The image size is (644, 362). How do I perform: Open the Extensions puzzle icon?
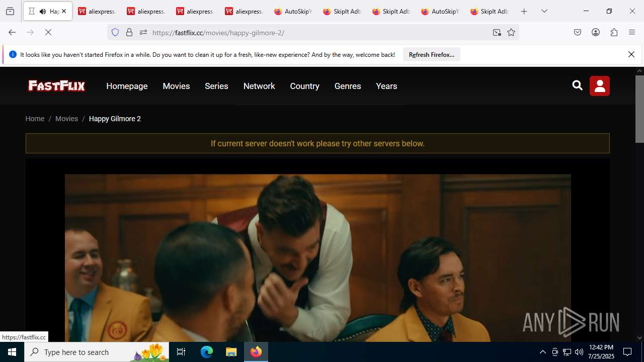pos(614,32)
